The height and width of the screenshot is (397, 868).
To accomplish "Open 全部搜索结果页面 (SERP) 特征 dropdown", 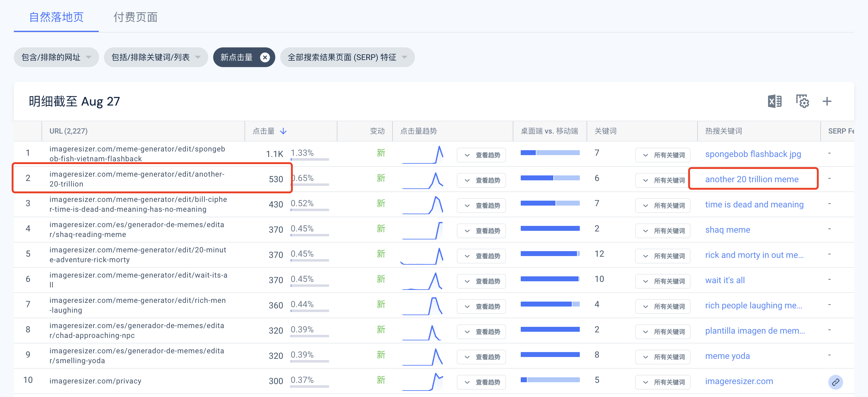I will pos(347,57).
